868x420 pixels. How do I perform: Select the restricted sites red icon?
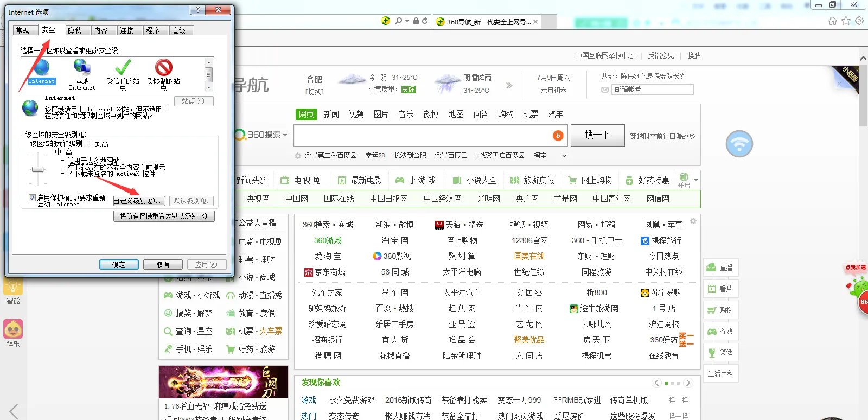coord(163,67)
